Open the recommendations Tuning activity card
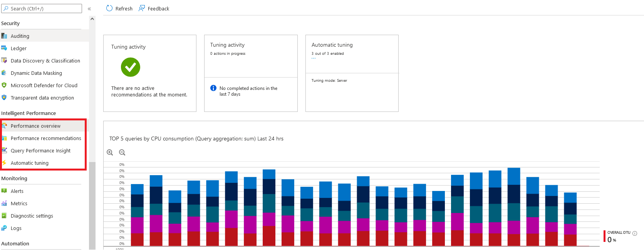Screen dimensions: 644x250 (x=150, y=73)
